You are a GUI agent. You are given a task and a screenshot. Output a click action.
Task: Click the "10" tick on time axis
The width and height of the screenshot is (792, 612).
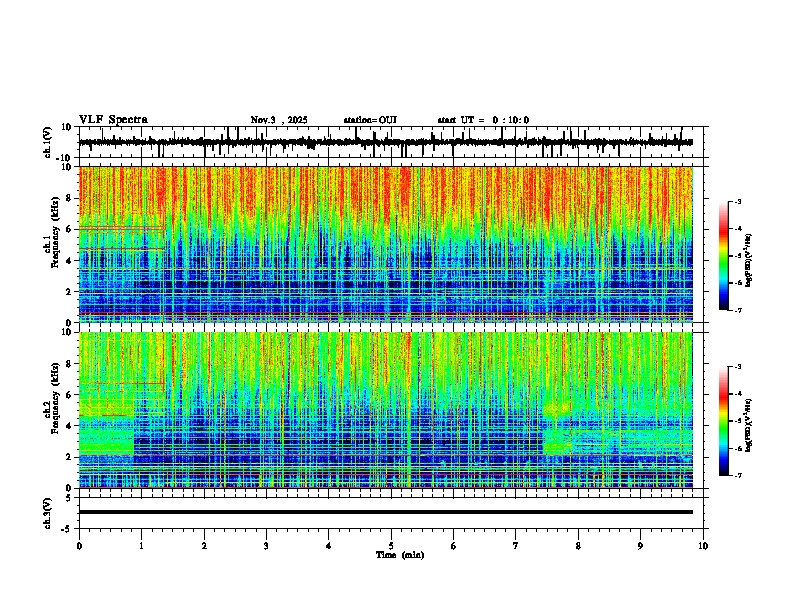703,546
